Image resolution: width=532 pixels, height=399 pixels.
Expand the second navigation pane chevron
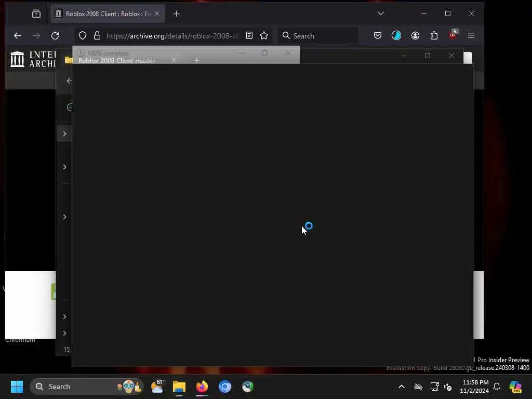pos(64,167)
